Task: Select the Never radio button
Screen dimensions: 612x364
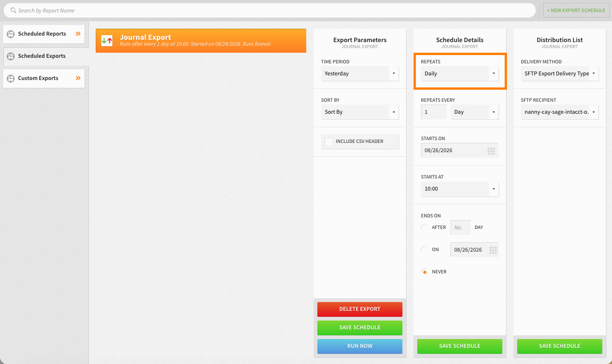Action: (x=425, y=272)
